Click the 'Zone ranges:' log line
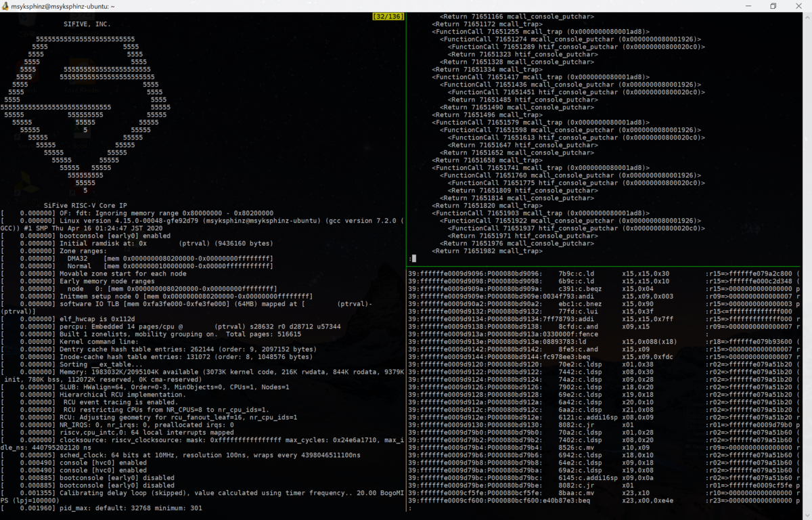812x520 pixels. (54, 251)
